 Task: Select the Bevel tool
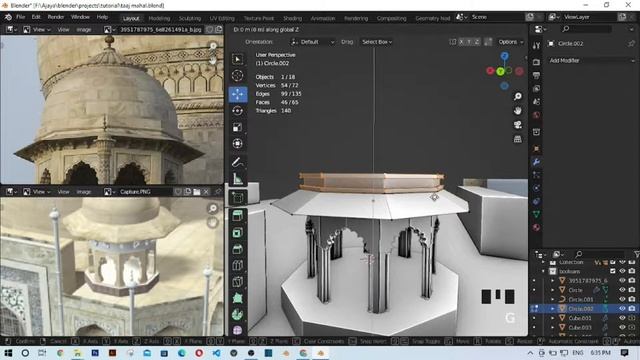238,249
